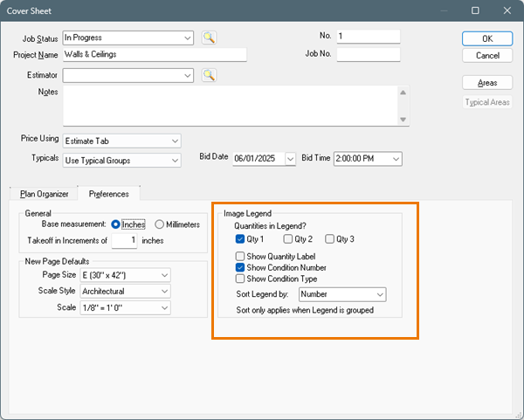Screen dimensions: 524x420
Task: Open the Estimator lookup magnifier icon
Action: coord(209,75)
